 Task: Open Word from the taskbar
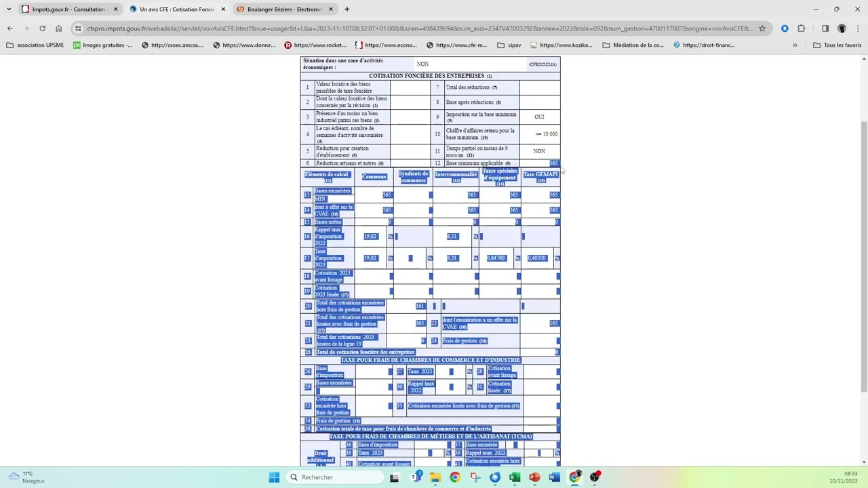pyautogui.click(x=555, y=477)
